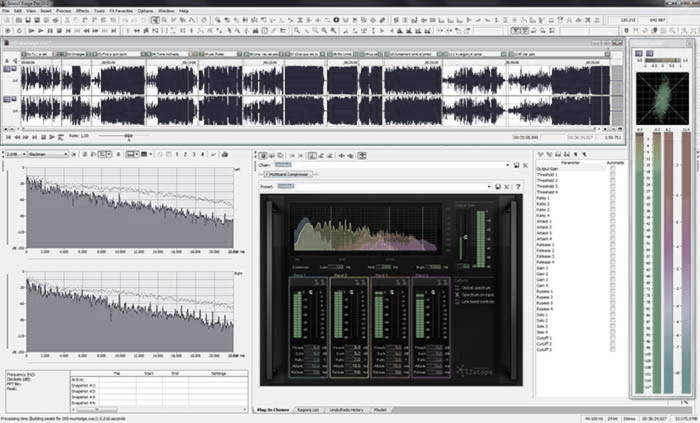
Task: Click Forward in the transport toolbar
Action: tap(96, 31)
